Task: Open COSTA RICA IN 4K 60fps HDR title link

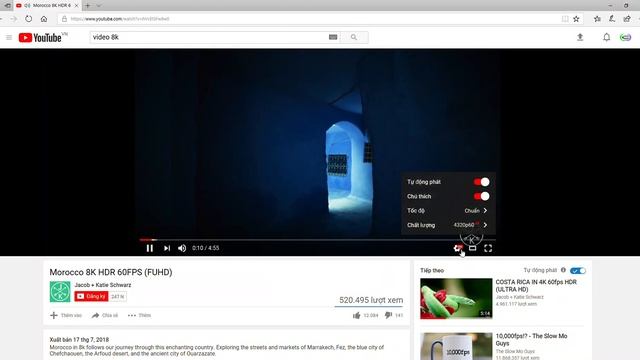Action: pos(536,285)
